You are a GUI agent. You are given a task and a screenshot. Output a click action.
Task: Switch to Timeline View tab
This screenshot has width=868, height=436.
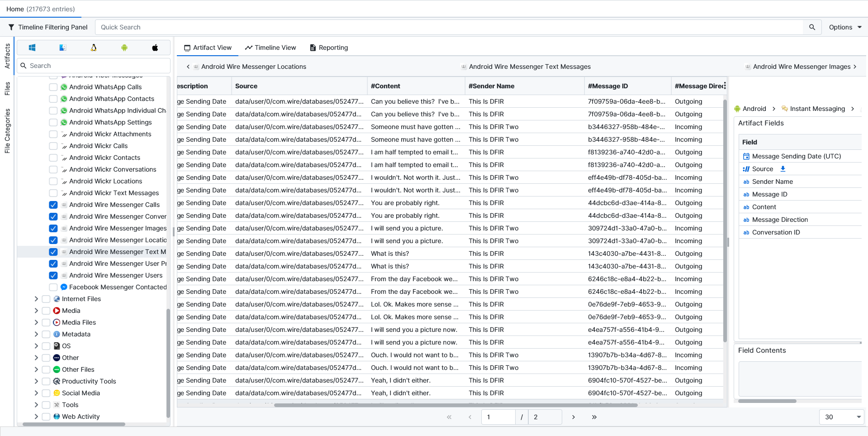[x=270, y=48]
